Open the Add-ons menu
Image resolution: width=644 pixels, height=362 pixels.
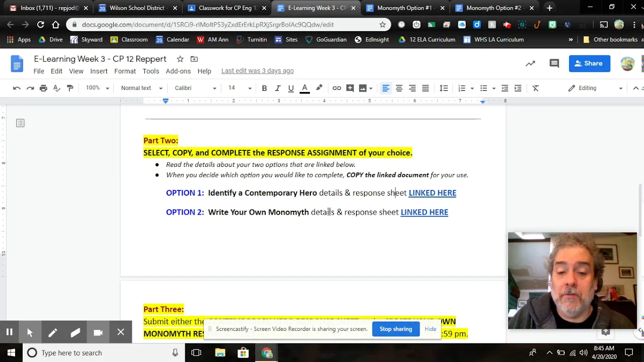178,71
